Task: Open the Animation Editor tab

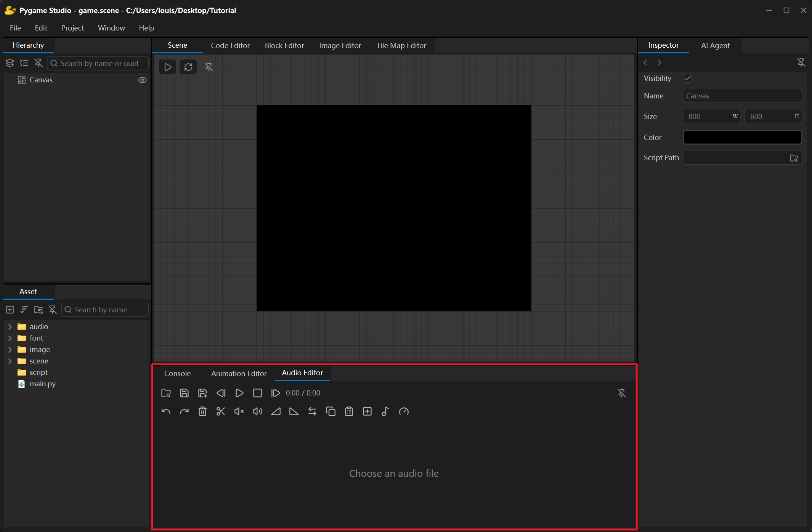Action: coord(239,373)
